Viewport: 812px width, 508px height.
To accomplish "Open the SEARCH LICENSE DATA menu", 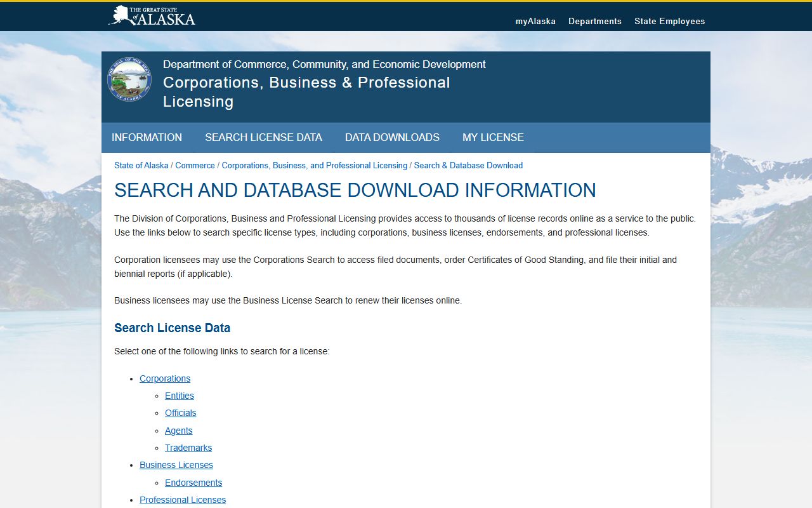I will pyautogui.click(x=263, y=137).
